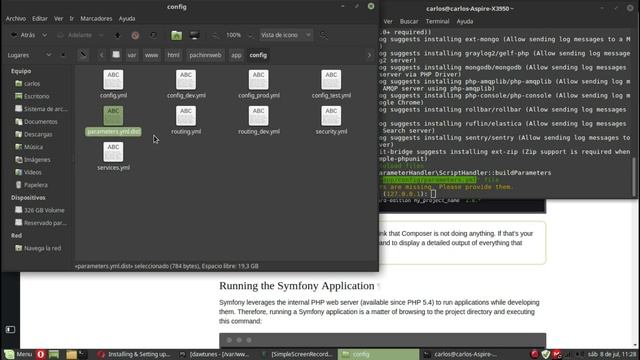Go to the pachinnweb path segment
The width and height of the screenshot is (640, 360).
click(205, 55)
